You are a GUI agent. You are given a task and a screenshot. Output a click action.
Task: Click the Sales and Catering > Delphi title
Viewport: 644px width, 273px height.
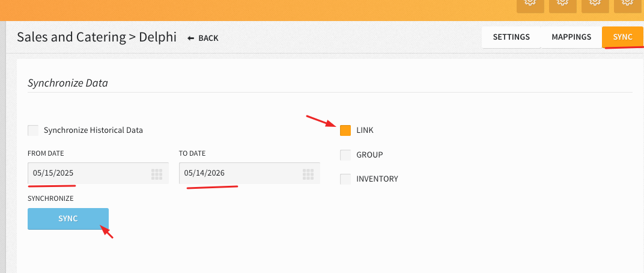tap(97, 37)
